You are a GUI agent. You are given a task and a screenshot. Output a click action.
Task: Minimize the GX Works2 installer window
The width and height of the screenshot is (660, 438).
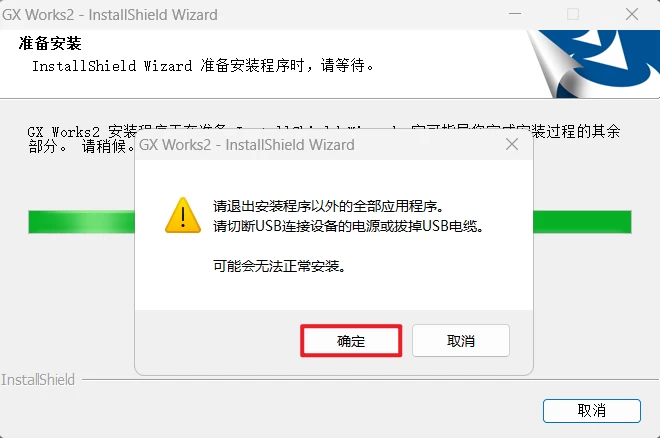pyautogui.click(x=515, y=14)
